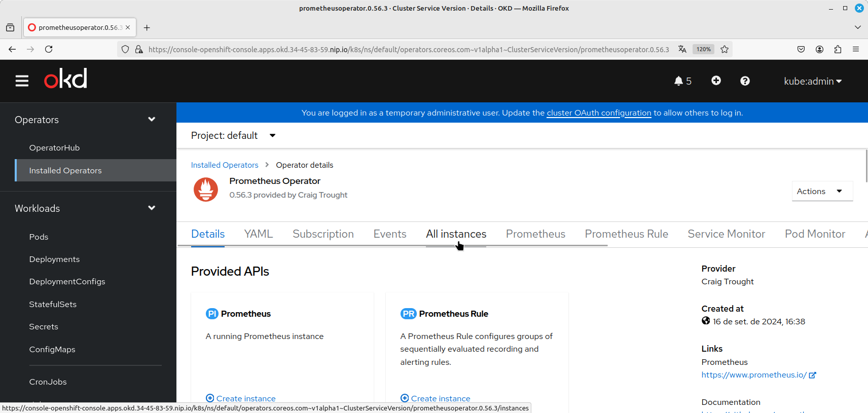Switch to the Service Monitor tab
Image resolution: width=868 pixels, height=413 pixels.
click(x=726, y=234)
